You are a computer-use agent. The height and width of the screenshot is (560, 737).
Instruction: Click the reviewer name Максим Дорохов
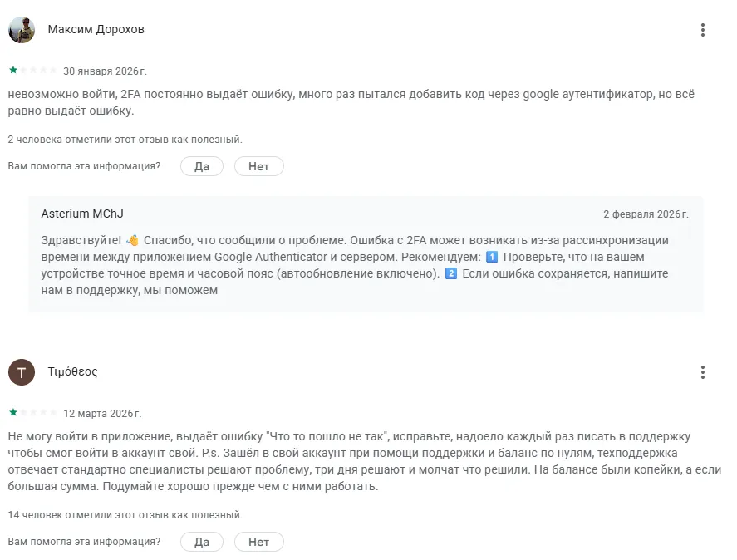[96, 29]
